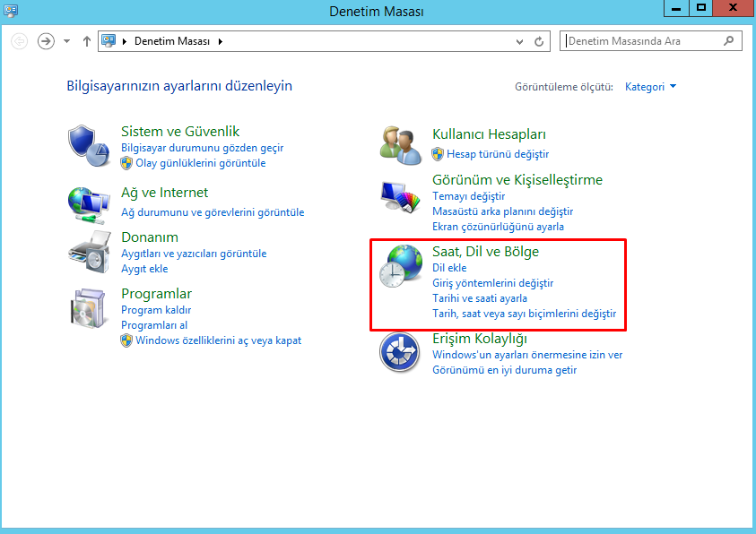Open Görünüm ve Kişiselleştirme heading
756x534 pixels.
517,180
